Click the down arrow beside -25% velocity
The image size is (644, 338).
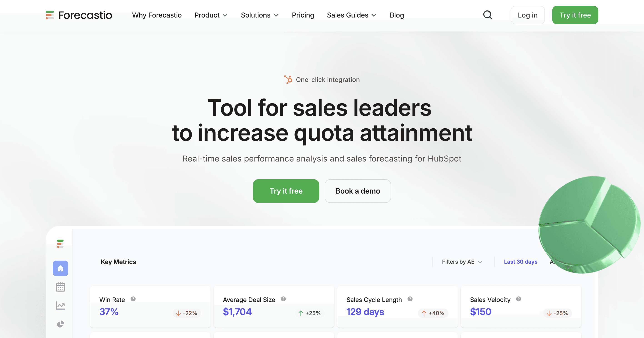(x=549, y=313)
